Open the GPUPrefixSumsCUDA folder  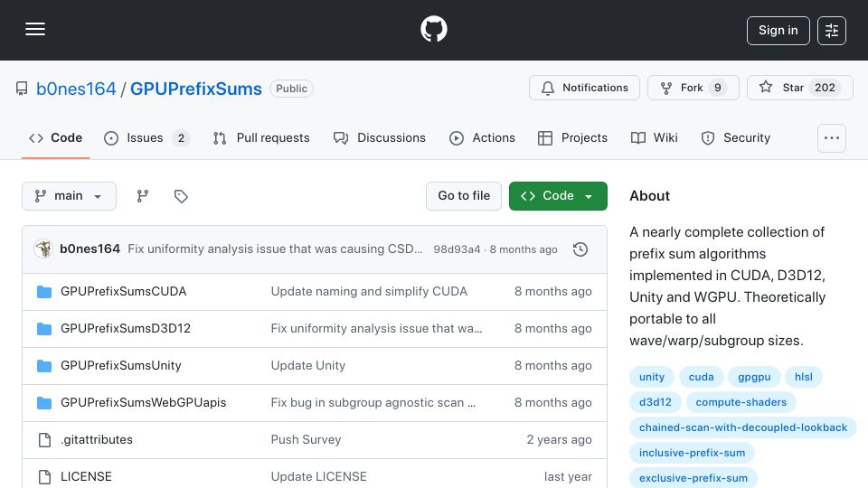tap(124, 292)
